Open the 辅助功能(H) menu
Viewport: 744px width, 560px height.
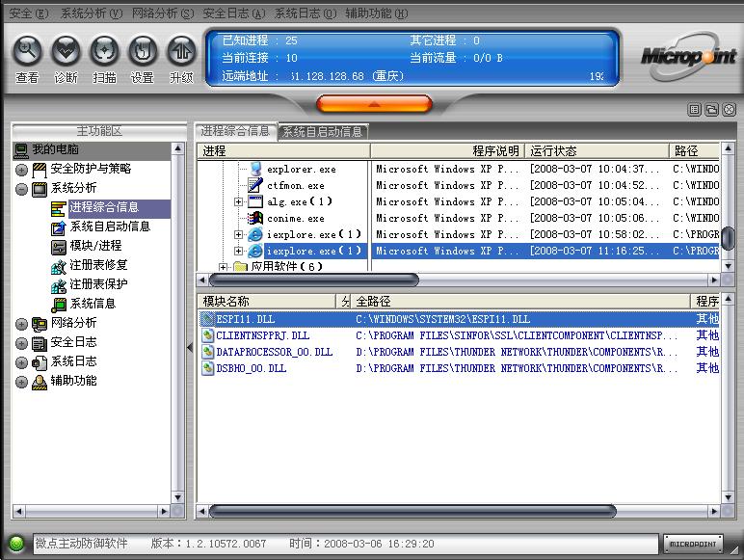376,13
